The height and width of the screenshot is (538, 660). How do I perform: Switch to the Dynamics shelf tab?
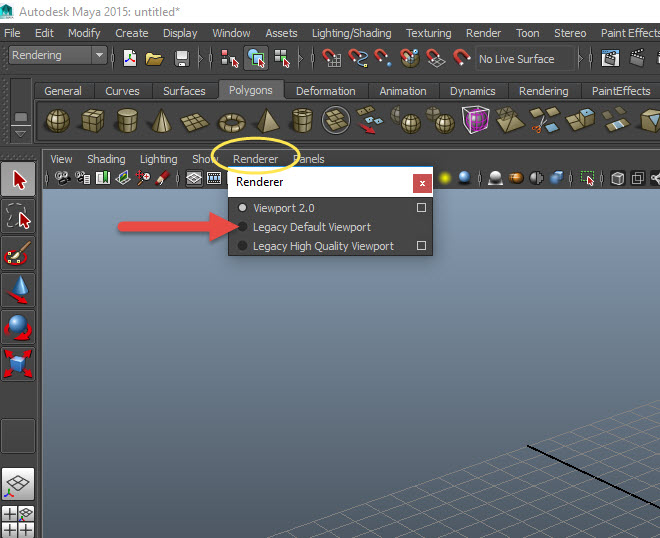[x=472, y=91]
